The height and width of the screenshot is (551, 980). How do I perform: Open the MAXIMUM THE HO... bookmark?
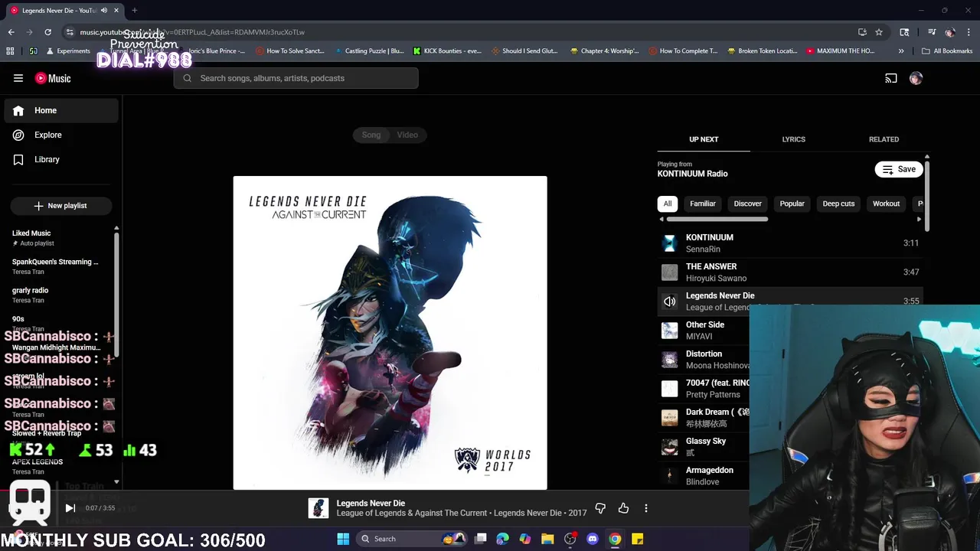tap(840, 51)
